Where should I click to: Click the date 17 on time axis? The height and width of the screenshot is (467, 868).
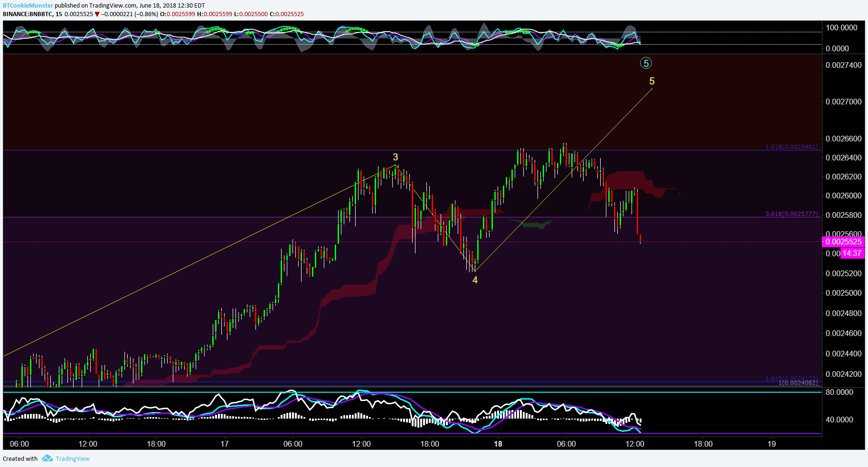coord(225,444)
